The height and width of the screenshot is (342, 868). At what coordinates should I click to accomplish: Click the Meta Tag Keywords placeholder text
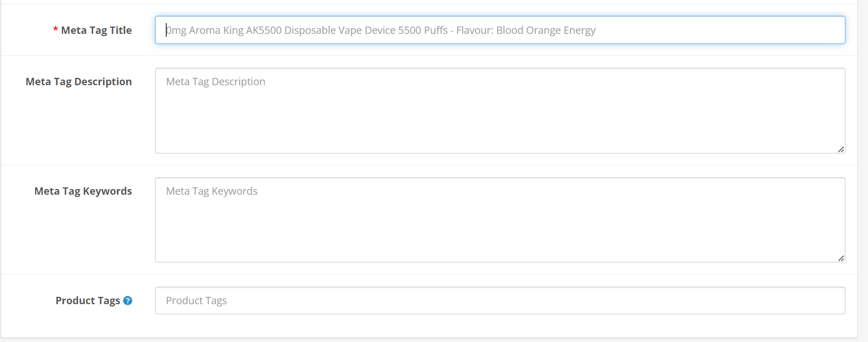pos(211,191)
